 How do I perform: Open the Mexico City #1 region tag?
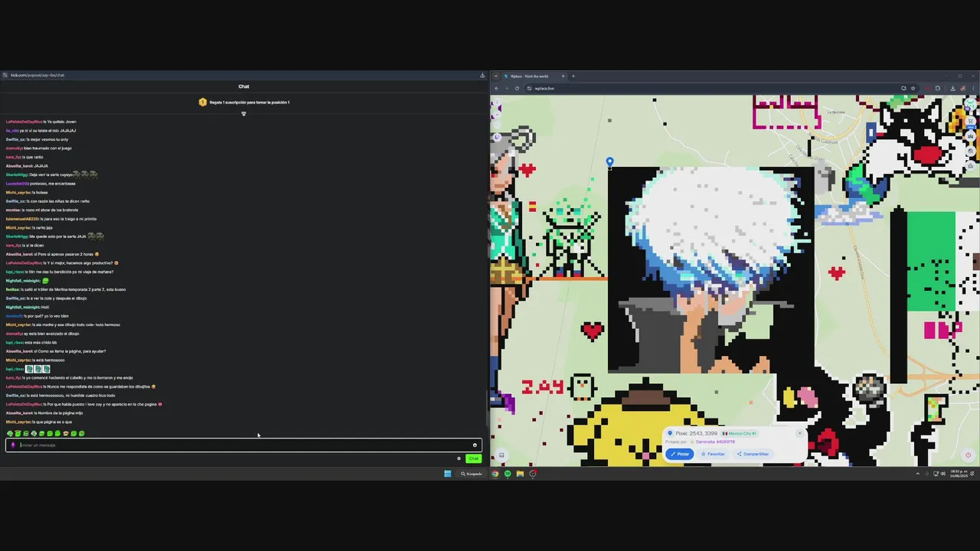[739, 433]
